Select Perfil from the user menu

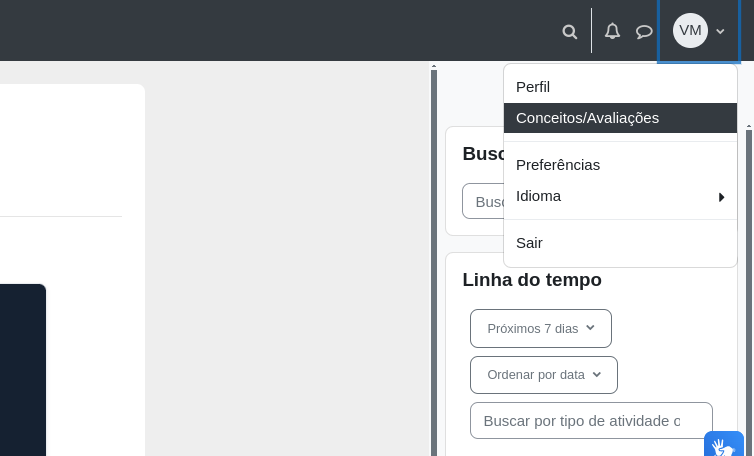[x=533, y=87]
